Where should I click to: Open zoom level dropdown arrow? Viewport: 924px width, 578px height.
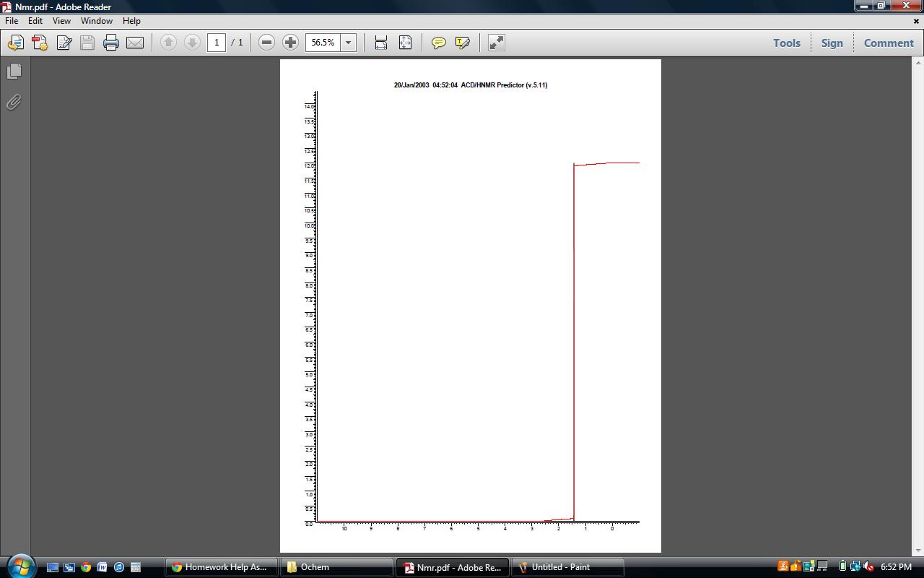(x=348, y=43)
